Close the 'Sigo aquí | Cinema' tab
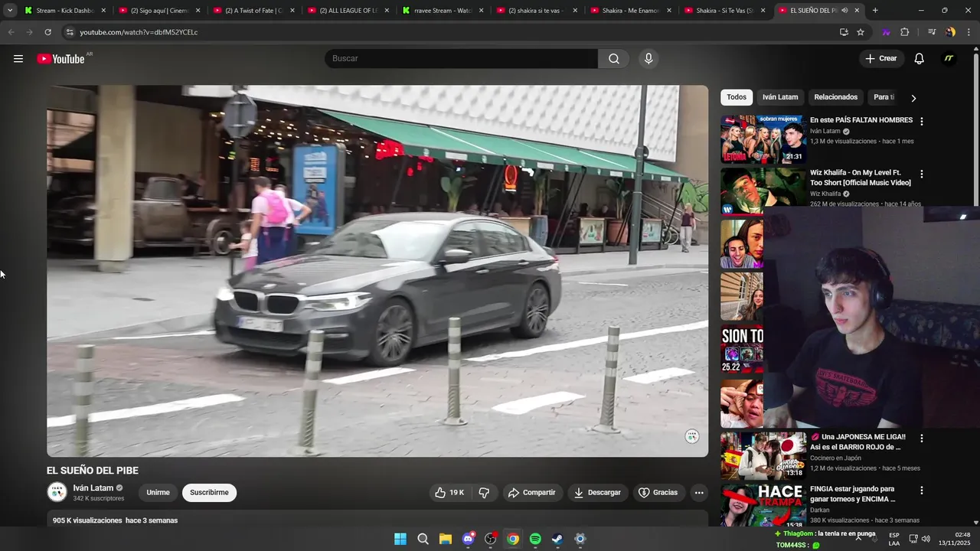This screenshot has width=980, height=551. [x=198, y=11]
